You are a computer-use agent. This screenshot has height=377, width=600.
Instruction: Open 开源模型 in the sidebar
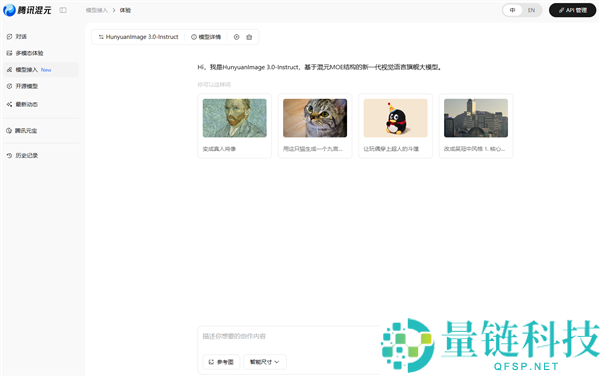coord(41,86)
